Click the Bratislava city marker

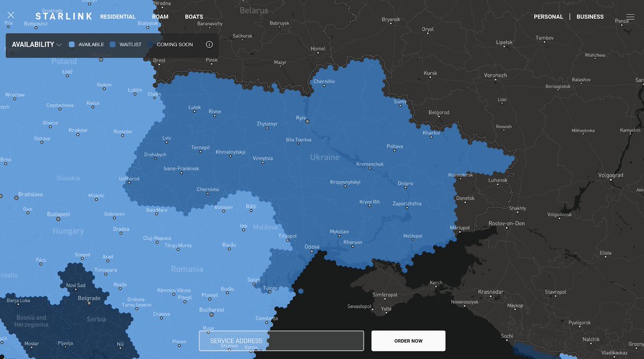(16, 198)
